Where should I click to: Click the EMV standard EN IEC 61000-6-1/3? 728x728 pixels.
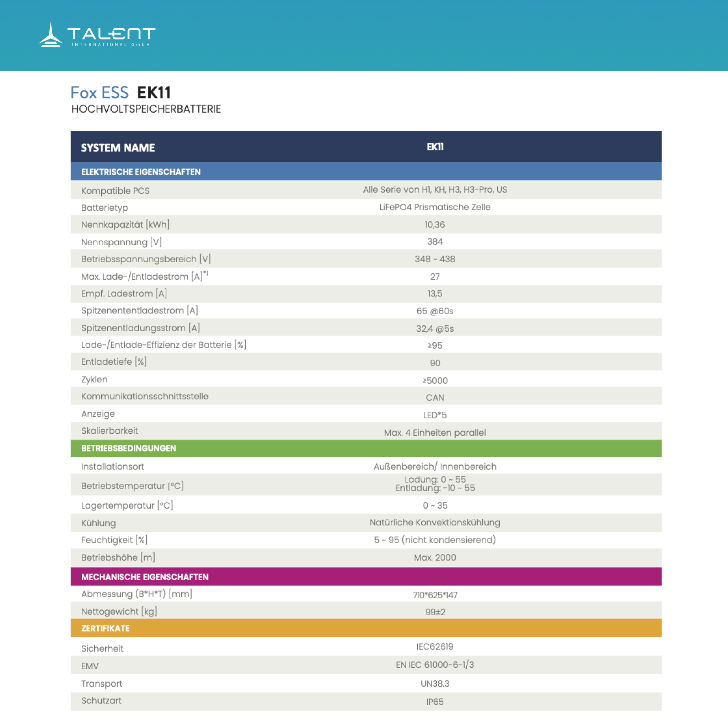click(x=434, y=665)
